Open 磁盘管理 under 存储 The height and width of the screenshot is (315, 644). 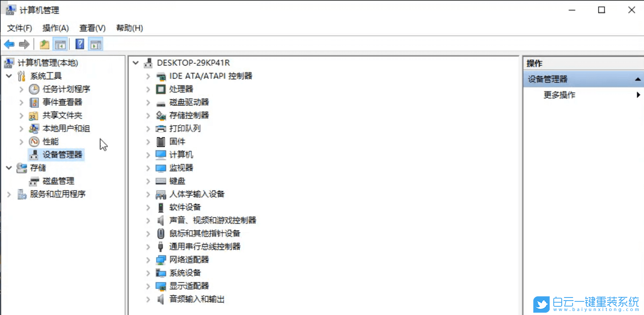59,181
